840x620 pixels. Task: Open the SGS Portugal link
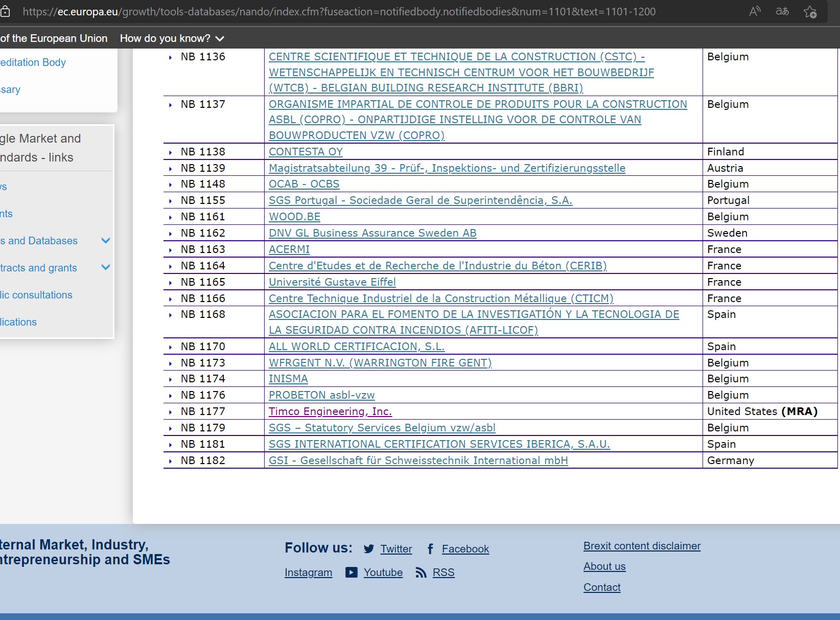click(x=421, y=200)
